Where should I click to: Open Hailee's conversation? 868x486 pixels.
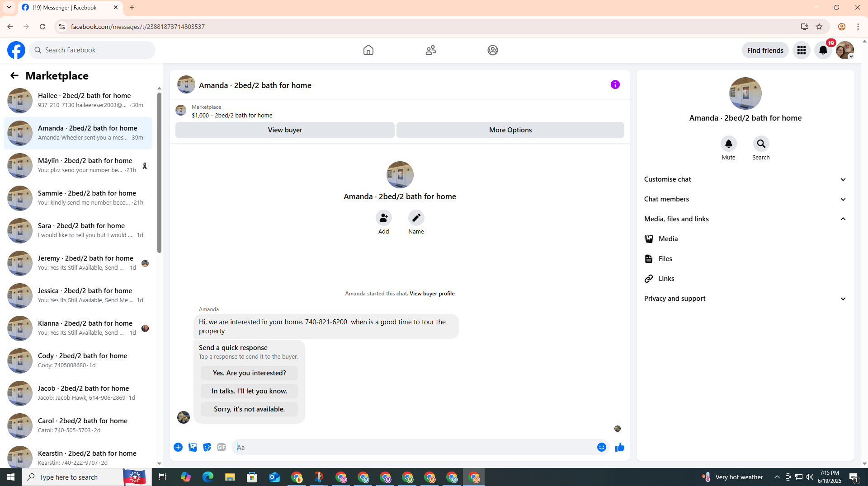(78, 101)
